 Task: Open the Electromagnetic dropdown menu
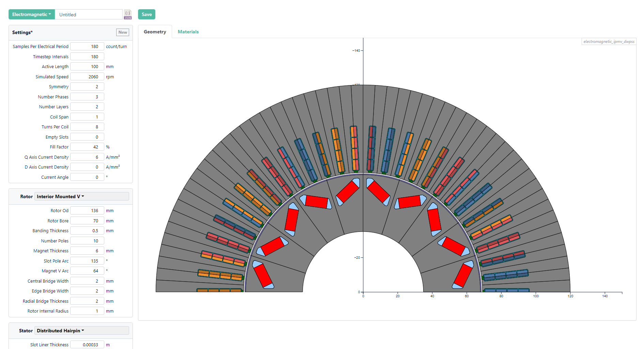31,14
